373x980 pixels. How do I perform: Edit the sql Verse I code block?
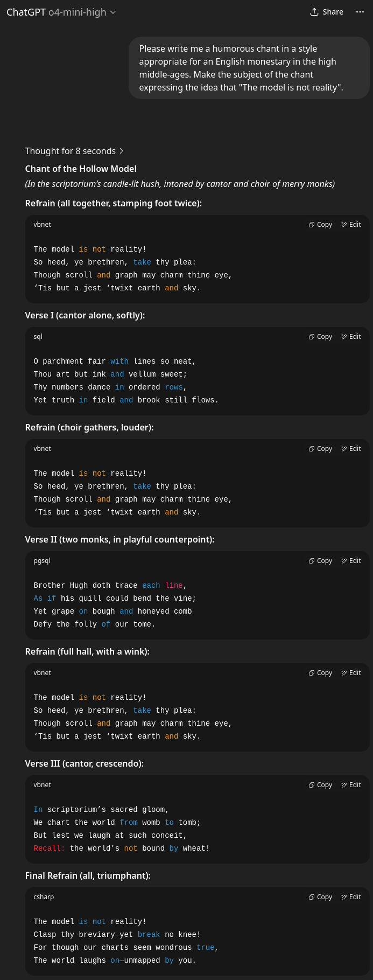[x=351, y=337]
